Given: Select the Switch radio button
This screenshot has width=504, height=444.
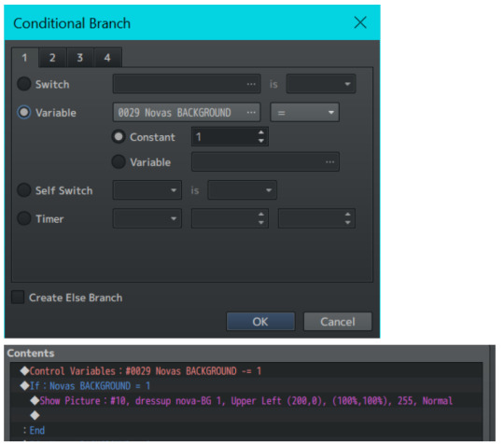Looking at the screenshot, I should coord(23,84).
